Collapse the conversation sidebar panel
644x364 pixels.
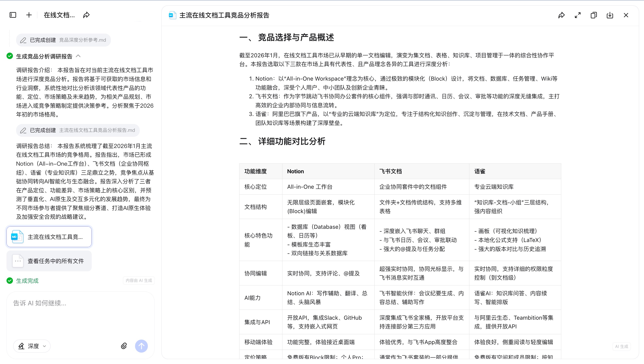coord(13,15)
